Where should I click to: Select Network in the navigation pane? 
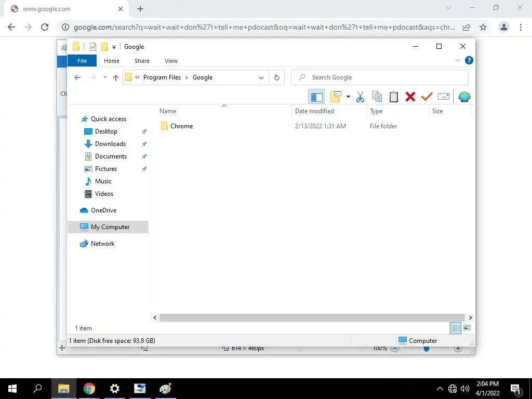click(102, 244)
